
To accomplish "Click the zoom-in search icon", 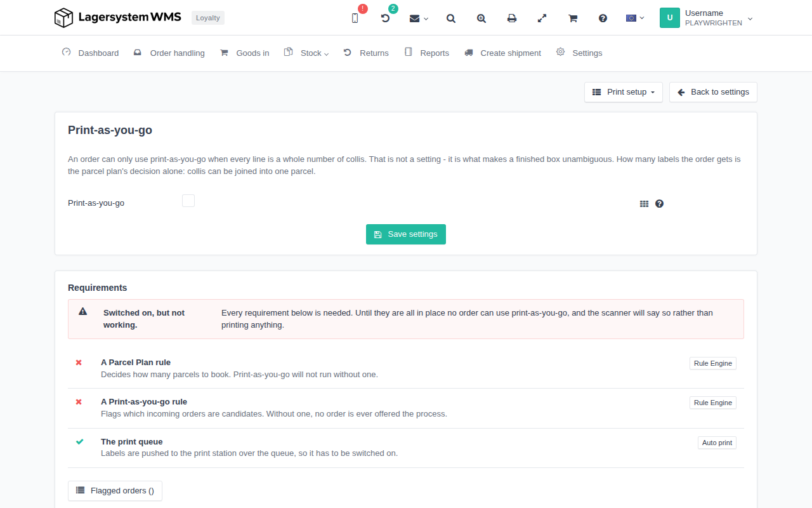I will [x=481, y=18].
